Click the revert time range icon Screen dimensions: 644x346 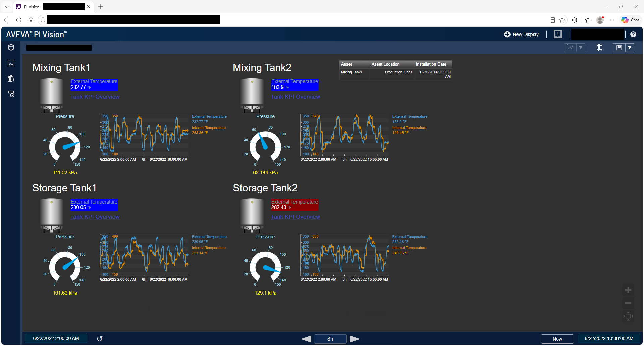point(100,339)
